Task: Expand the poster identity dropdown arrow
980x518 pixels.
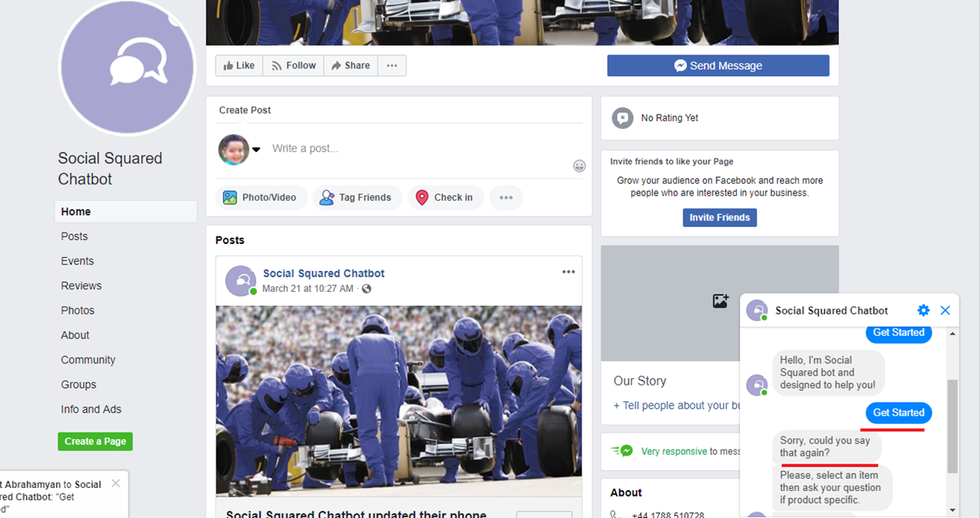Action: 256,150
